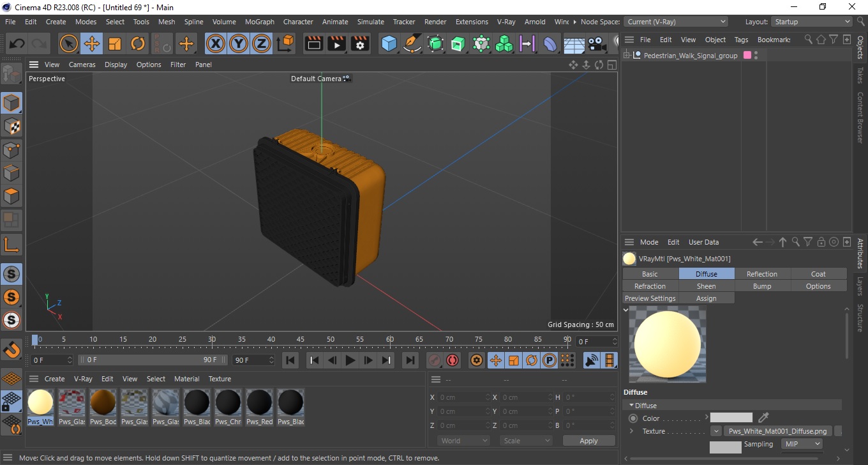Open the Layout Startup dropdown
This screenshot has width=868, height=465.
(811, 22)
